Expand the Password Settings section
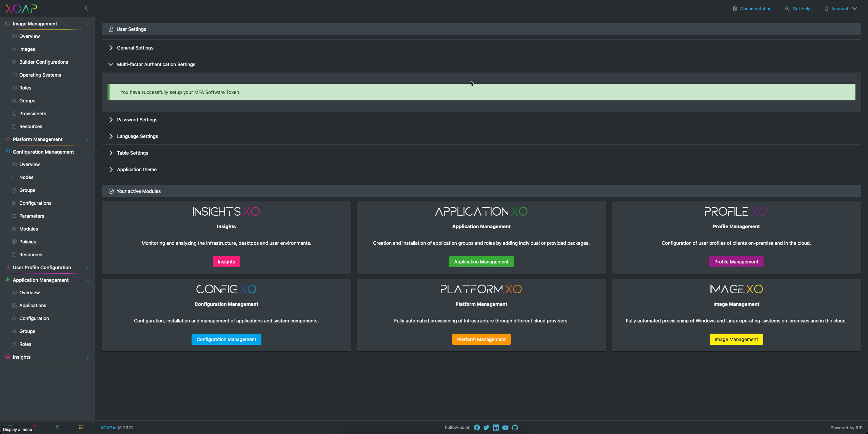This screenshot has width=868, height=434. pos(137,120)
